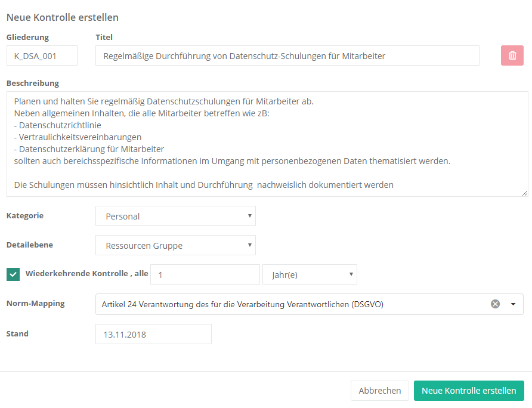
Task: Click the recurrence interval number field
Action: point(205,274)
